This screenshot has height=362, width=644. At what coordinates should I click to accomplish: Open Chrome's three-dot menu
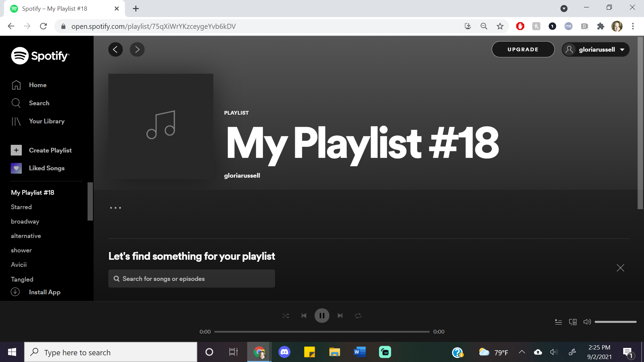click(x=633, y=26)
